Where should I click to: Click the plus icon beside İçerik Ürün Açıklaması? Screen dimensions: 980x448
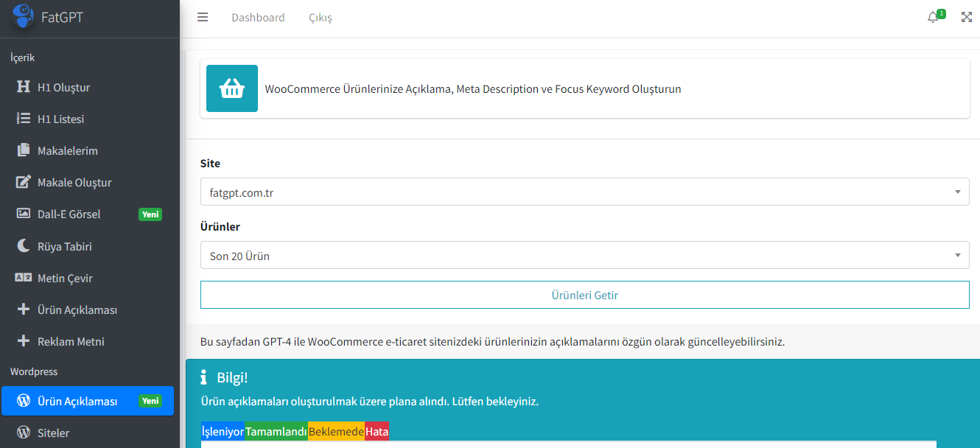[24, 310]
